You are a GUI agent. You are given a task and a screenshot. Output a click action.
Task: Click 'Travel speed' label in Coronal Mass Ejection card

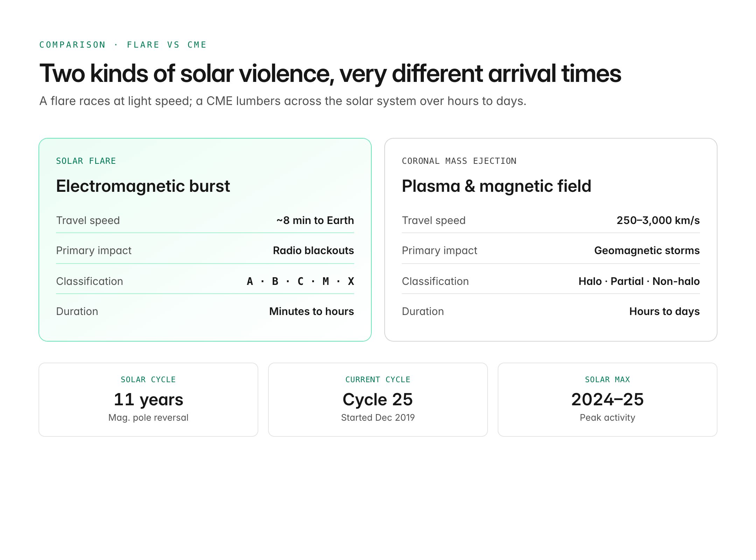click(434, 220)
